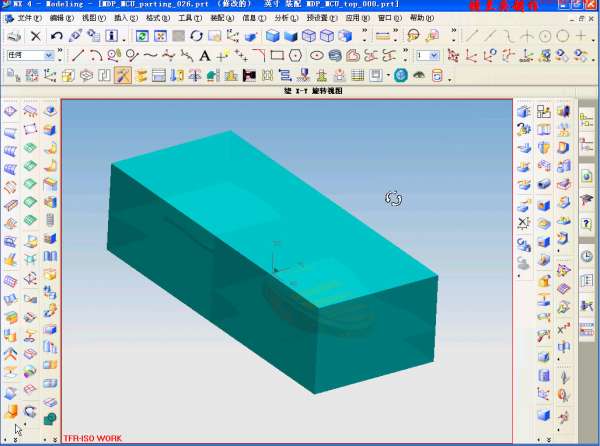This screenshot has width=600, height=446.
Task: Open Assembly Navigator in resource bar
Action: [587, 120]
